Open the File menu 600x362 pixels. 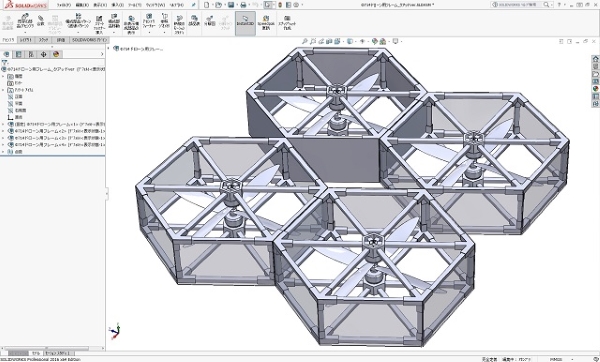point(64,5)
